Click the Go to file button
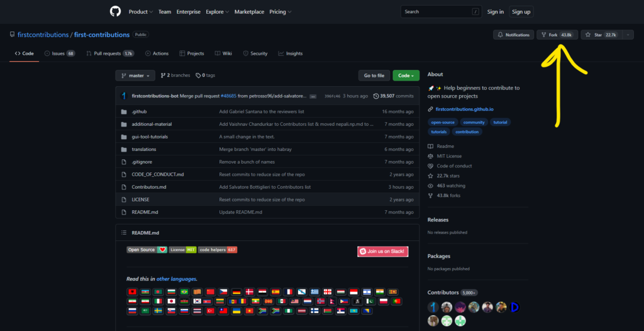 coord(374,76)
